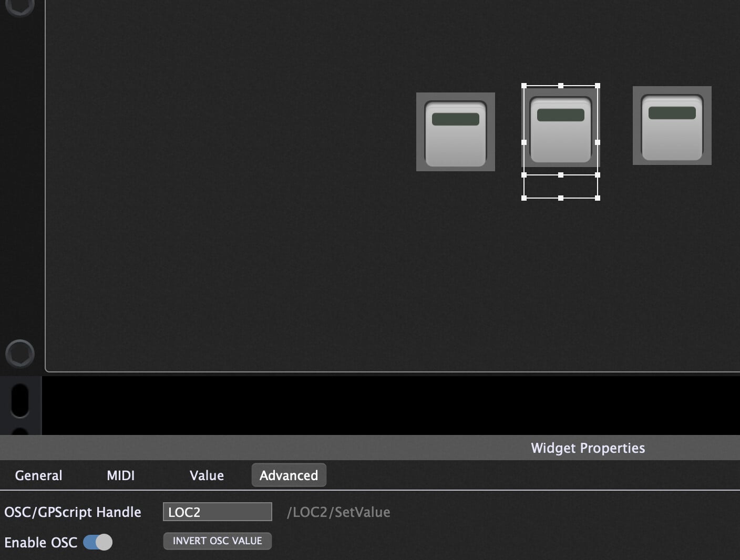
Task: Click top-center resize handle of selected widget
Action: (x=561, y=86)
